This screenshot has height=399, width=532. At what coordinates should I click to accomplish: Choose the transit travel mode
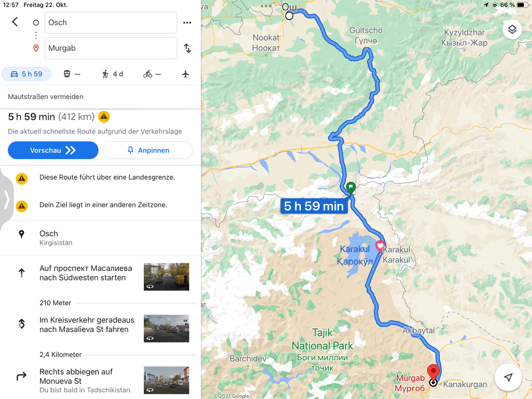(72, 74)
